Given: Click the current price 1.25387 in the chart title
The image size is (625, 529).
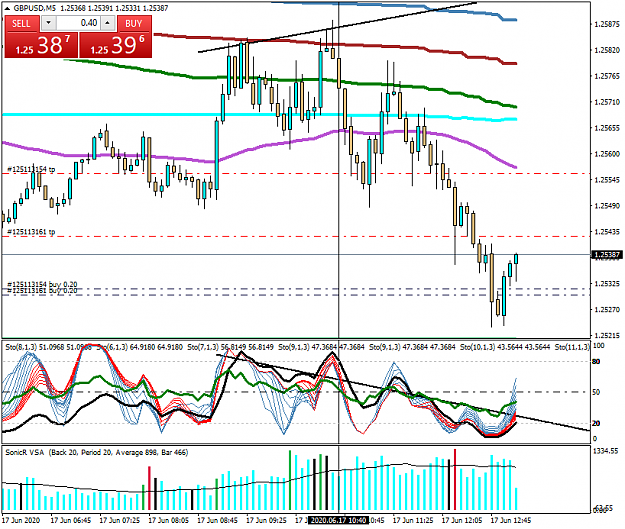Looking at the screenshot, I should pos(155,8).
